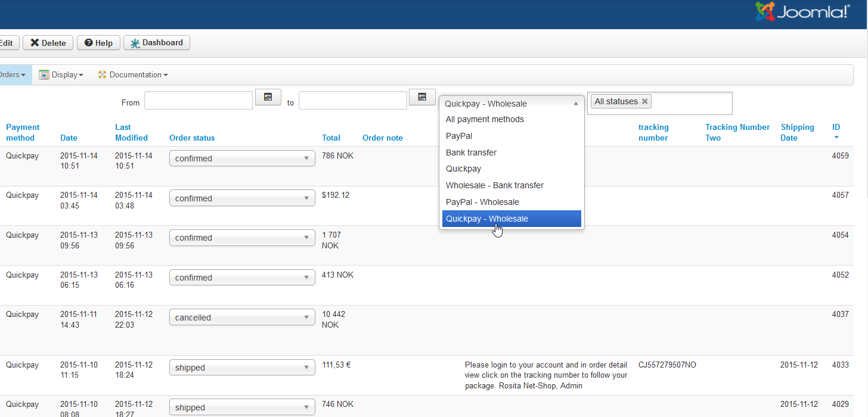Viewport: 868px width, 417px height.
Task: Click the From date input field
Action: tap(199, 101)
